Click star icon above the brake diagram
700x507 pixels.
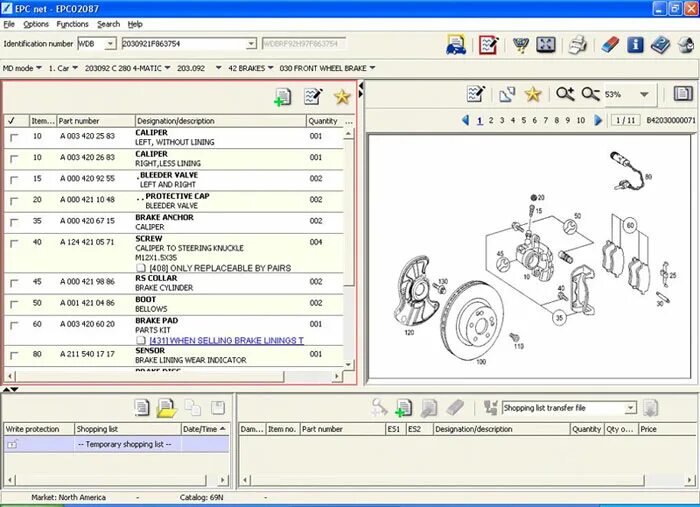point(533,94)
